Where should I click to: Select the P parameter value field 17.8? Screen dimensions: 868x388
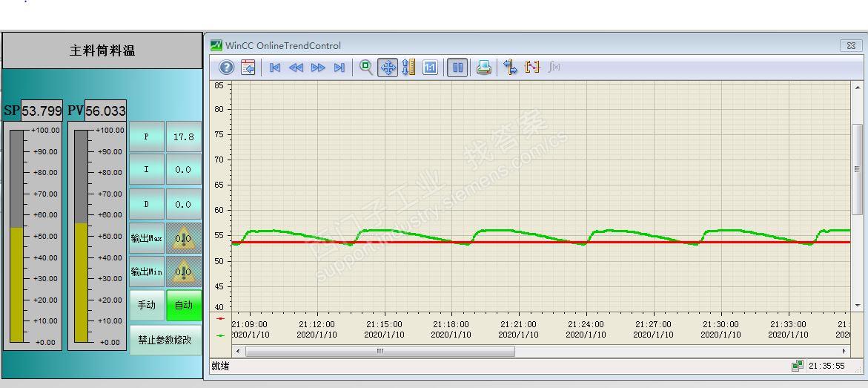tap(184, 137)
